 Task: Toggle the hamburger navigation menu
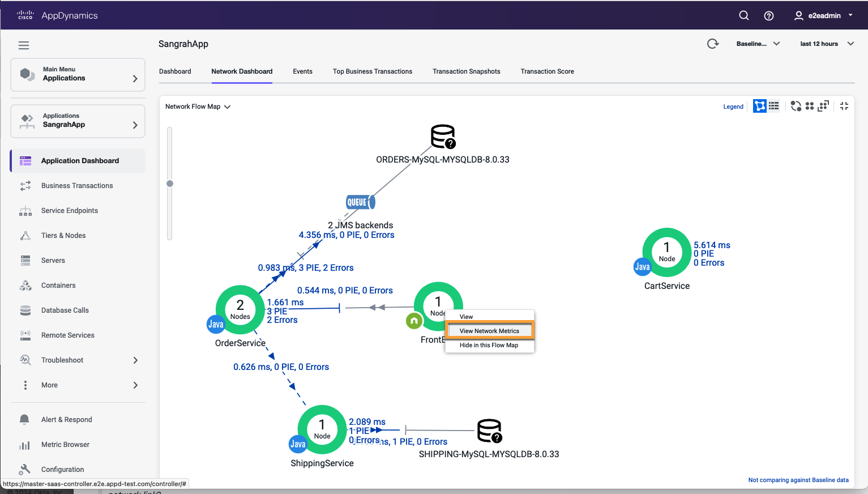point(24,45)
